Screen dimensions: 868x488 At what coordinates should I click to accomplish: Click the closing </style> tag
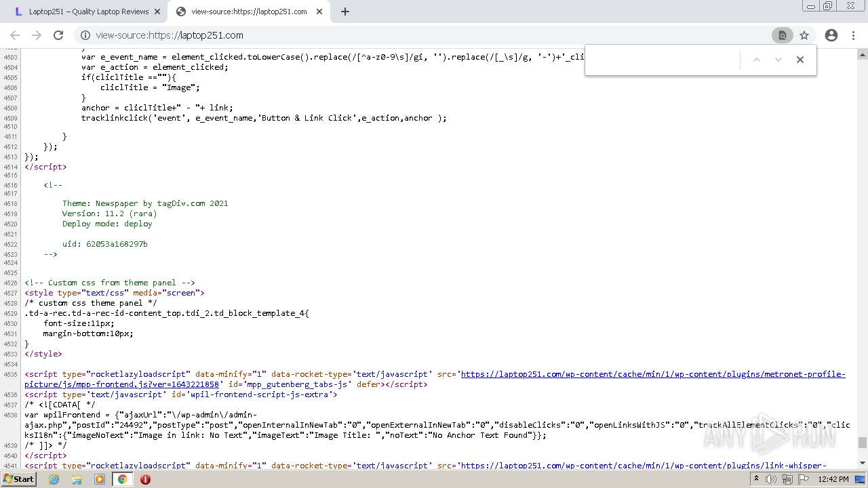(43, 354)
